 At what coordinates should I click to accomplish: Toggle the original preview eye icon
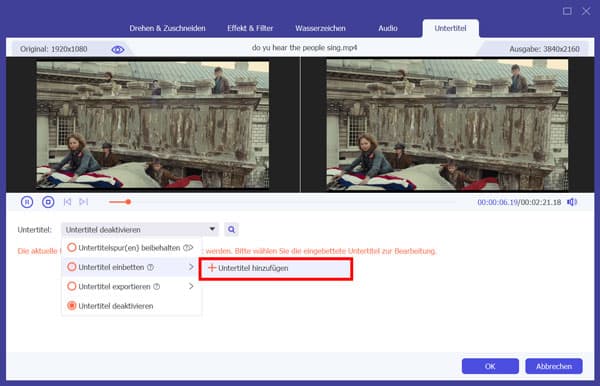[x=118, y=50]
